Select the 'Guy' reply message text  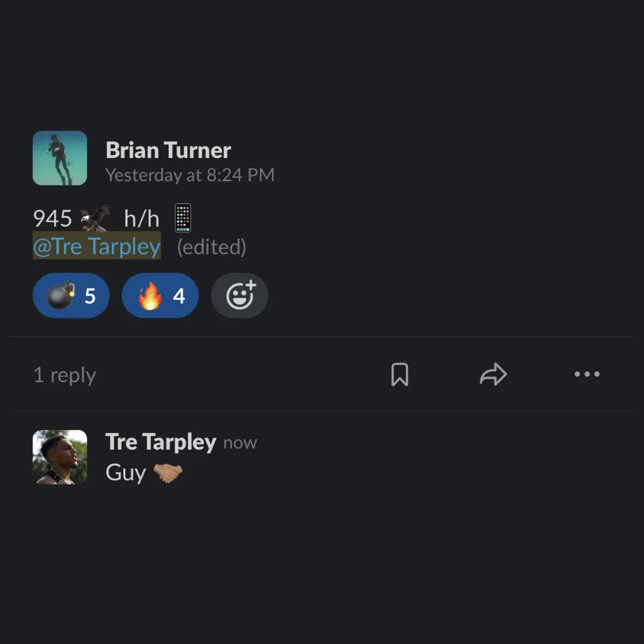(126, 473)
